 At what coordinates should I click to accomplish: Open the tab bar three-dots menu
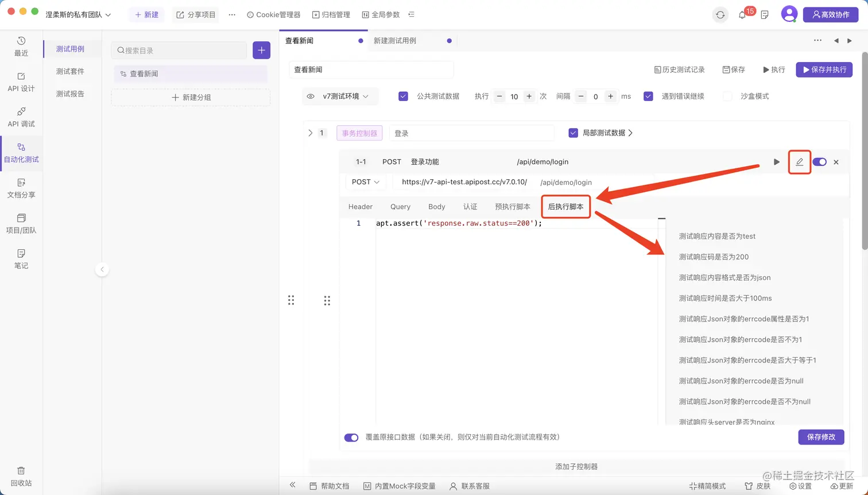coord(817,41)
